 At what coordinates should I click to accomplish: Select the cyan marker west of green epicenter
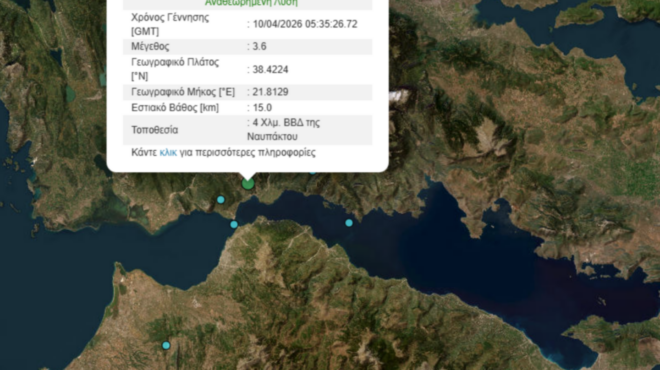221,200
